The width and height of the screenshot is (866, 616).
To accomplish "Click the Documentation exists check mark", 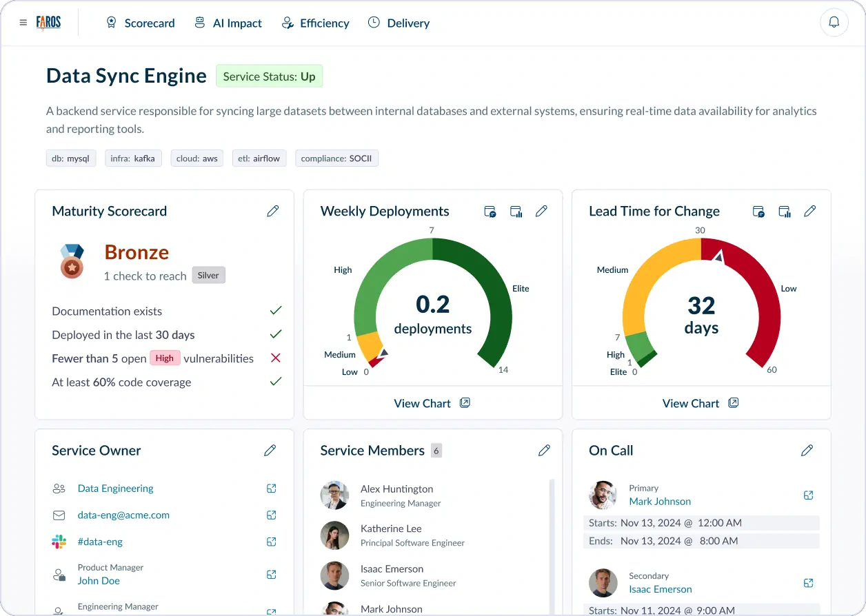I will point(276,311).
